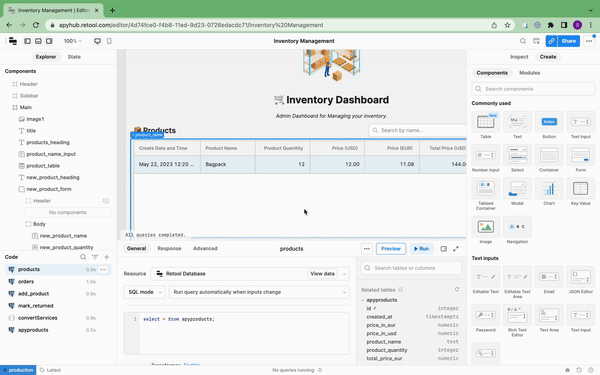The height and width of the screenshot is (375, 600).
Task: Select the Components tab in Create panel
Action: click(492, 73)
